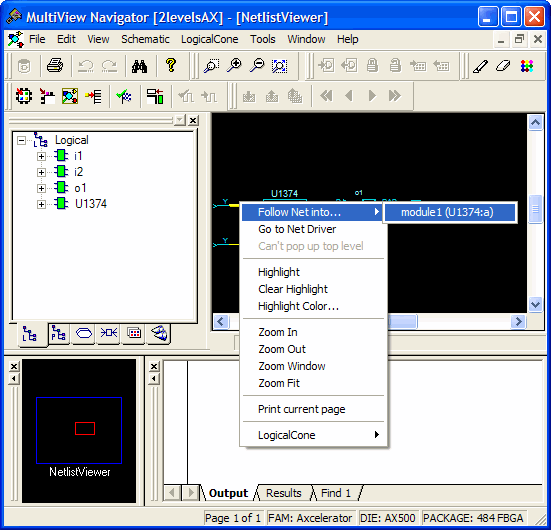Open the LogicalCone submenu in context menu
Viewport: 551px width, 530px height.
click(313, 435)
